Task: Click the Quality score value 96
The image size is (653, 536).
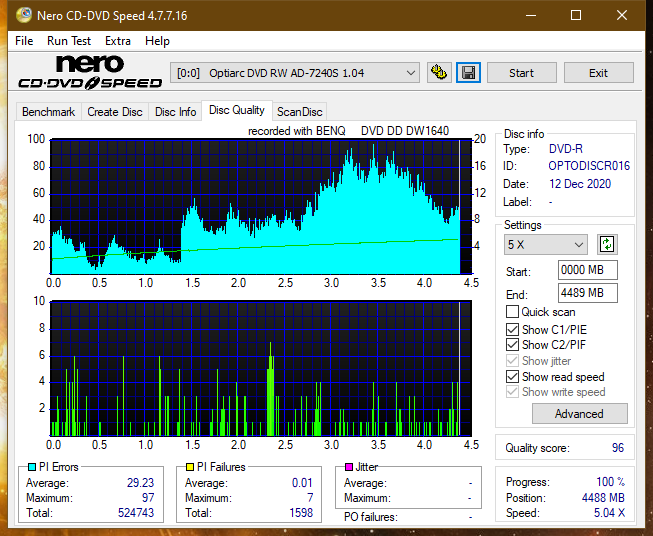Action: pyautogui.click(x=618, y=448)
